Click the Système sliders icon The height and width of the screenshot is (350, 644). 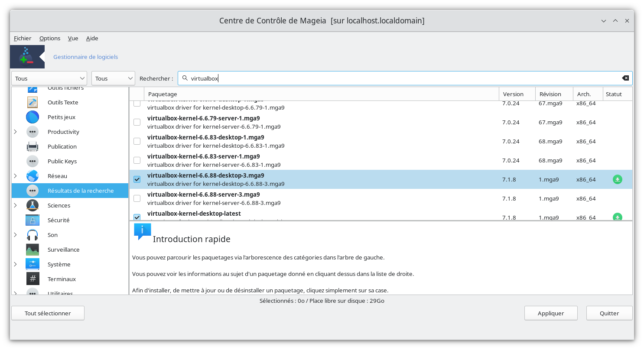pos(33,264)
